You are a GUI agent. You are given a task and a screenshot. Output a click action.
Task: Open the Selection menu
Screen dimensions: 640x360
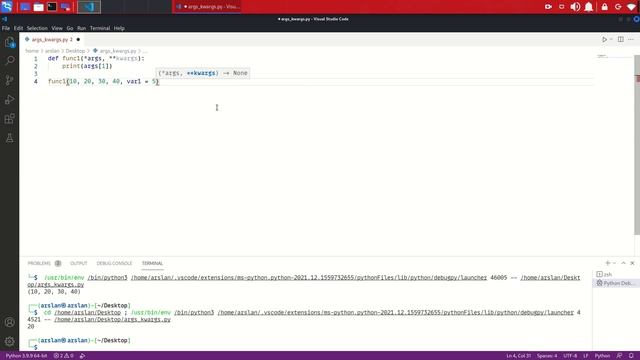point(37,28)
